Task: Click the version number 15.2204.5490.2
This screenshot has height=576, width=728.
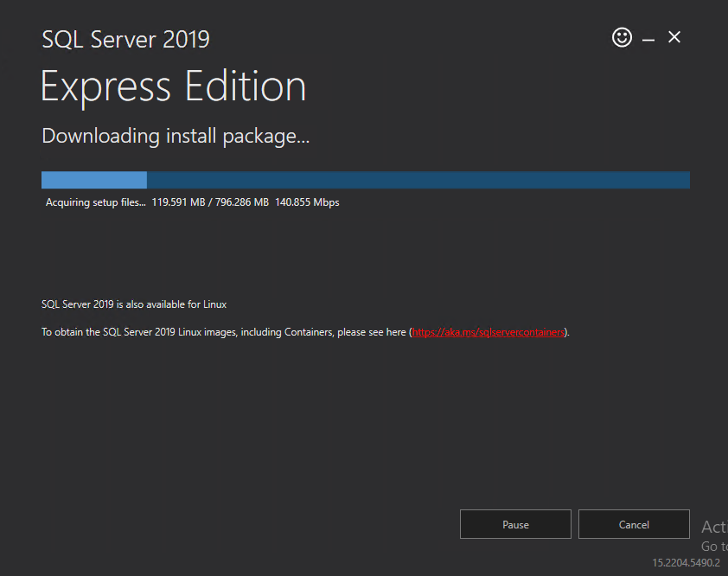Action: coord(686,563)
